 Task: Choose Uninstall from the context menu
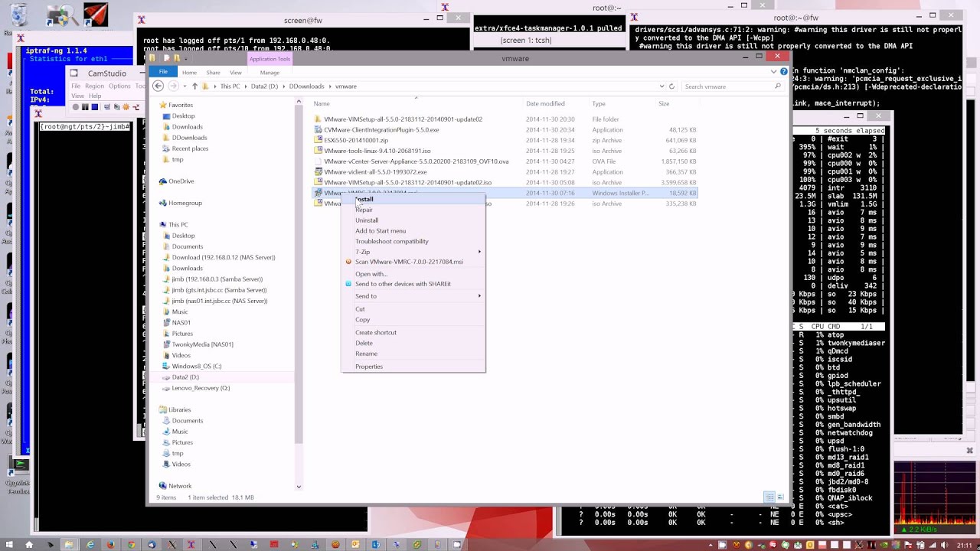tap(367, 220)
